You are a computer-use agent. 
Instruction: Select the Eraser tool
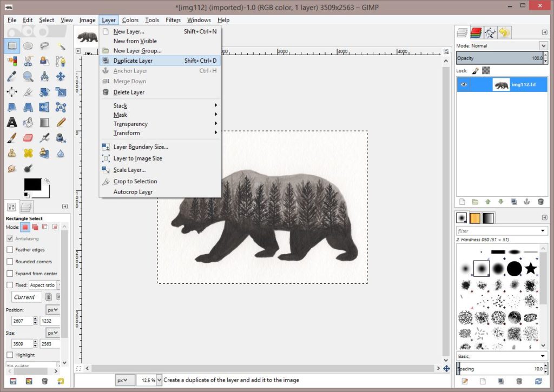[28, 138]
